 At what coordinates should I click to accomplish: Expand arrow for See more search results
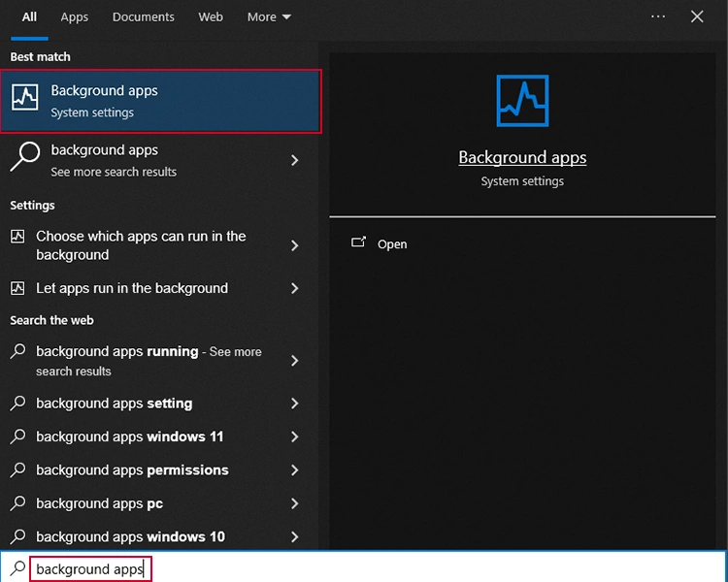click(294, 160)
